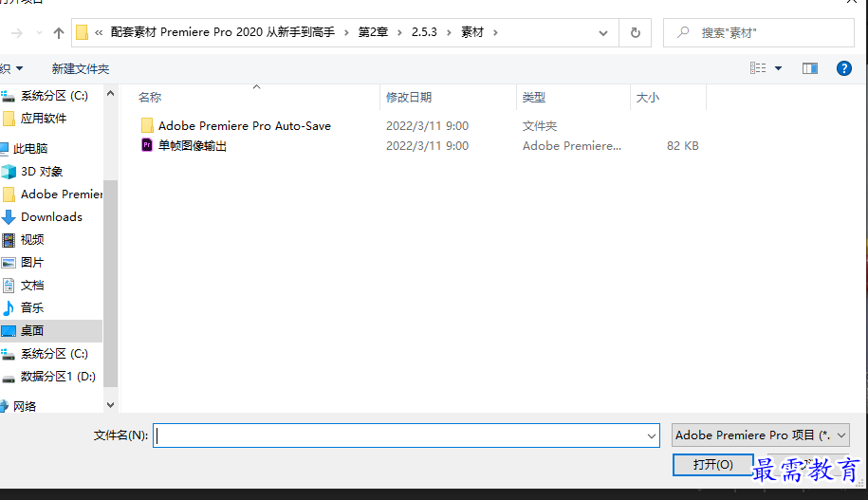
Task: Click 第2章 in the breadcrumb path
Action: (373, 32)
